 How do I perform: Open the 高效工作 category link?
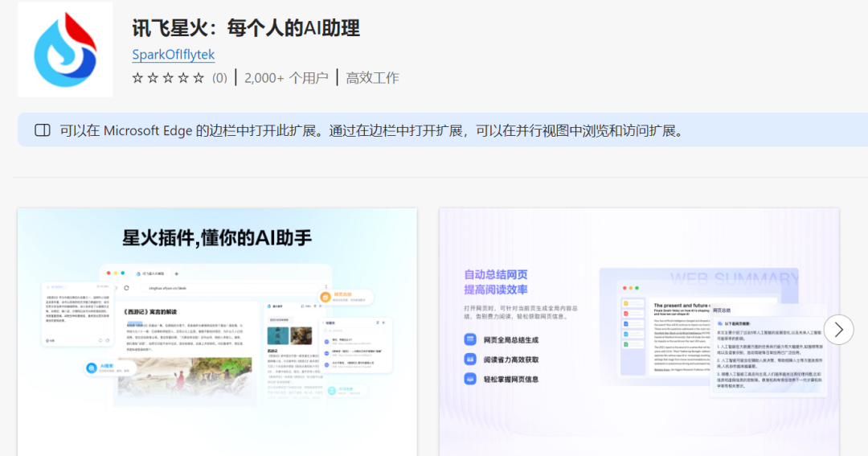pos(373,78)
